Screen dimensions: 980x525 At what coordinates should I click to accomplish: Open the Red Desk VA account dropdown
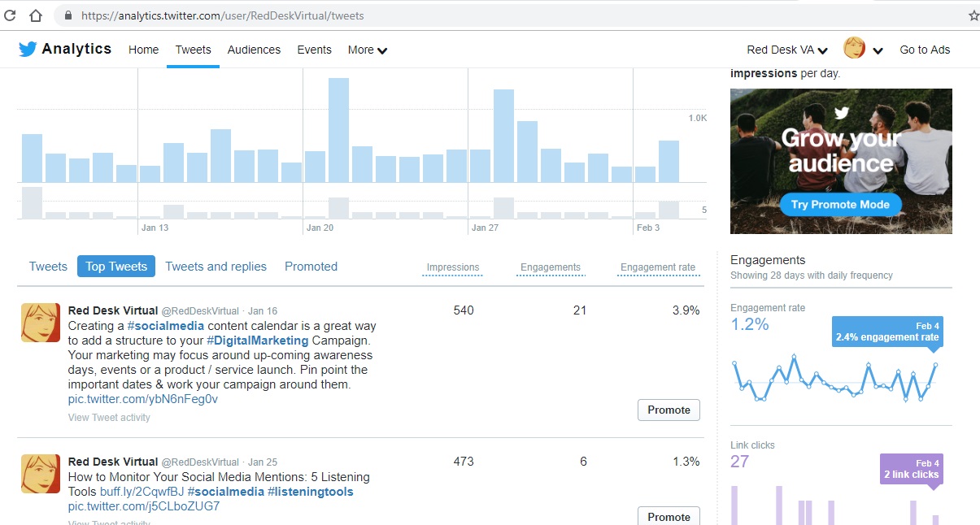(x=786, y=50)
